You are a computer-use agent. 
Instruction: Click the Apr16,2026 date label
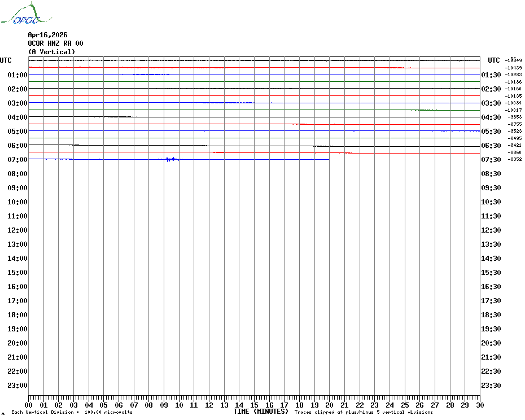pyautogui.click(x=47, y=35)
